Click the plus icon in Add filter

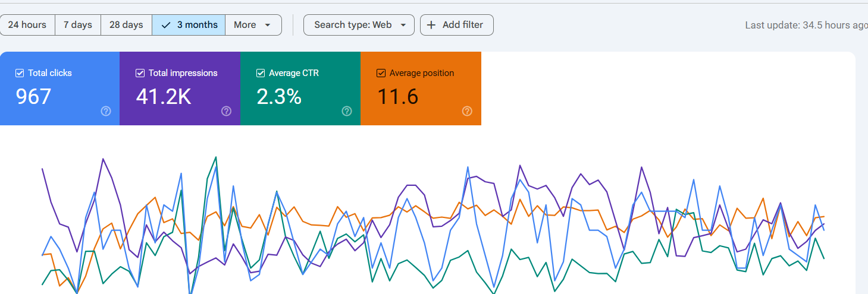[431, 25]
